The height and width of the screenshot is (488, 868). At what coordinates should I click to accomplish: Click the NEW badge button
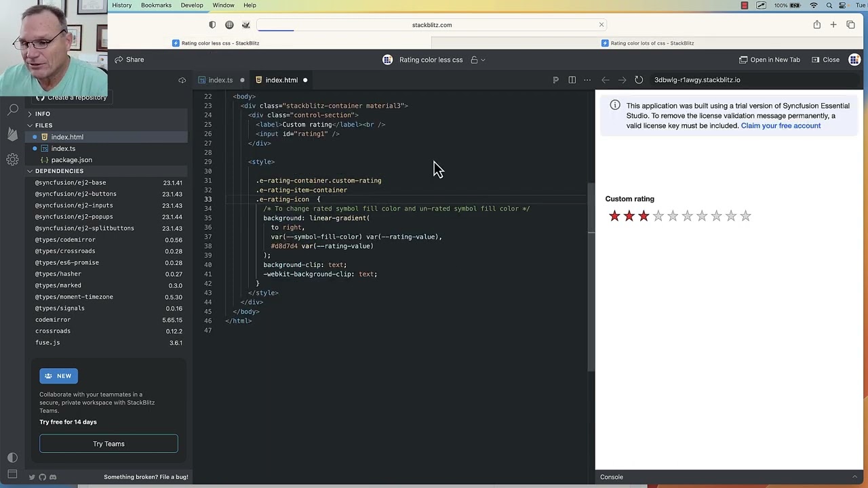point(58,376)
